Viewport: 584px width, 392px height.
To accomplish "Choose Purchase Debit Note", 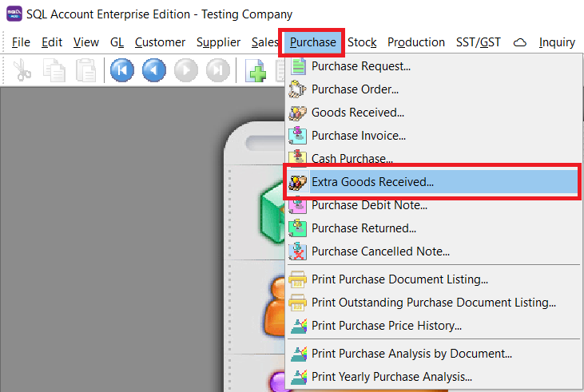I will [368, 205].
